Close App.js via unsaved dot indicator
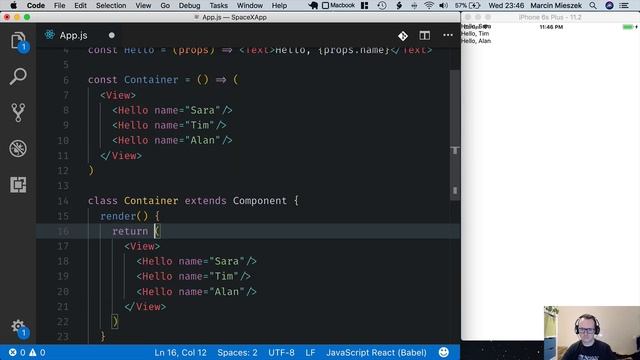This screenshot has width=640, height=360. click(x=111, y=36)
